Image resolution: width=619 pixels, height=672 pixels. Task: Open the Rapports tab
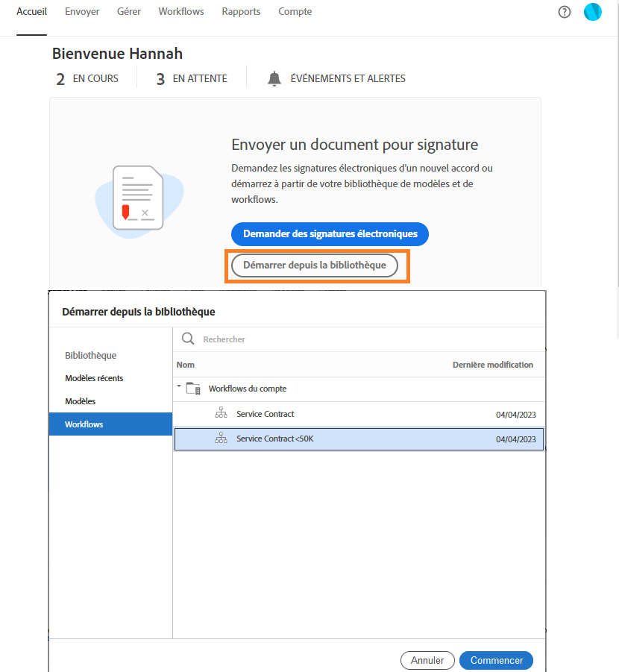pos(241,12)
